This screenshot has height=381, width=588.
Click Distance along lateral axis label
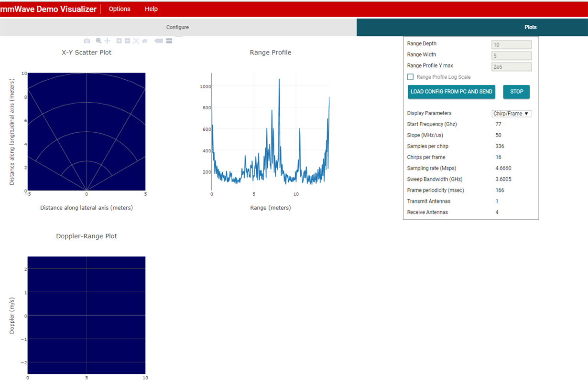(x=87, y=208)
